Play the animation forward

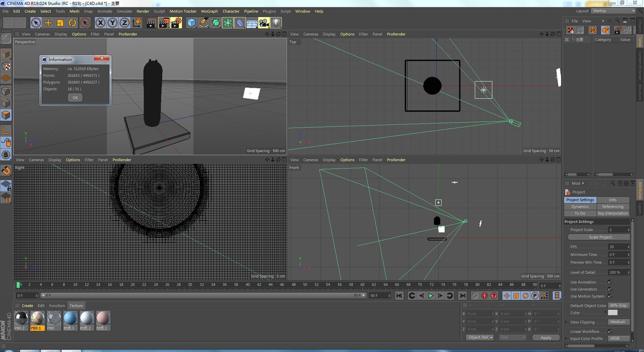pyautogui.click(x=431, y=296)
